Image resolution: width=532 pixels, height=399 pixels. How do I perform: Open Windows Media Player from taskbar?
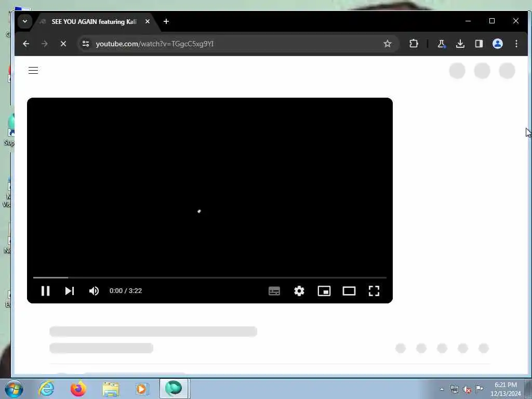tap(142, 389)
